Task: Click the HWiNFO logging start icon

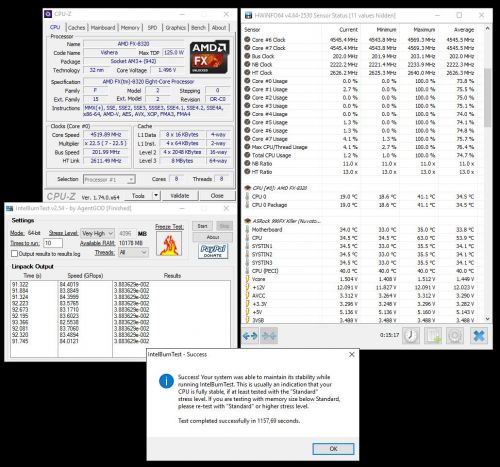Action: point(433,335)
